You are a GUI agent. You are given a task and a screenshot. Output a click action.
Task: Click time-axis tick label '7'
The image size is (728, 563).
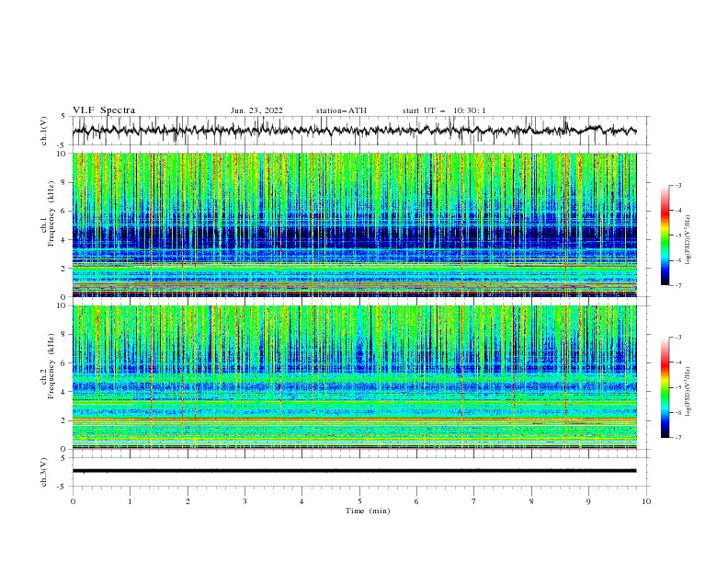pos(474,501)
